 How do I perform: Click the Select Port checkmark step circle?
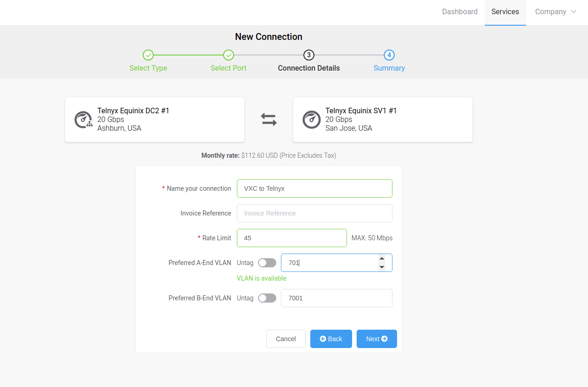point(229,55)
